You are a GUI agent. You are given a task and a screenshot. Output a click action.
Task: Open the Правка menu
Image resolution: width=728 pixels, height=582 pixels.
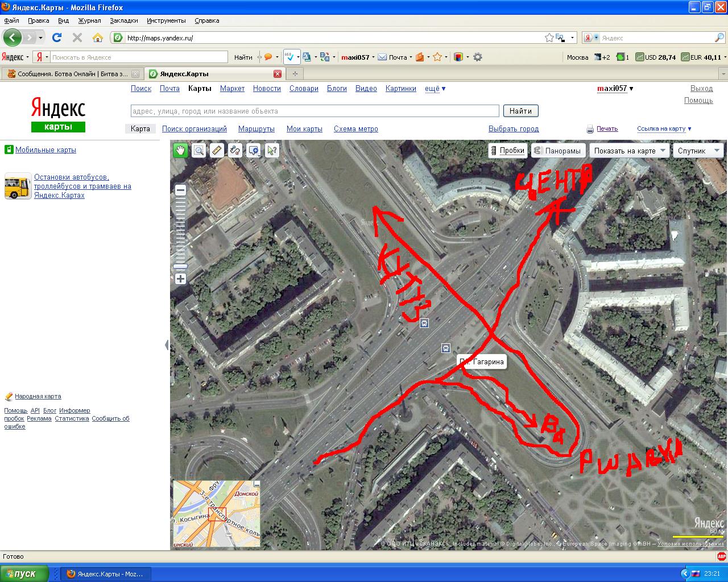point(39,20)
